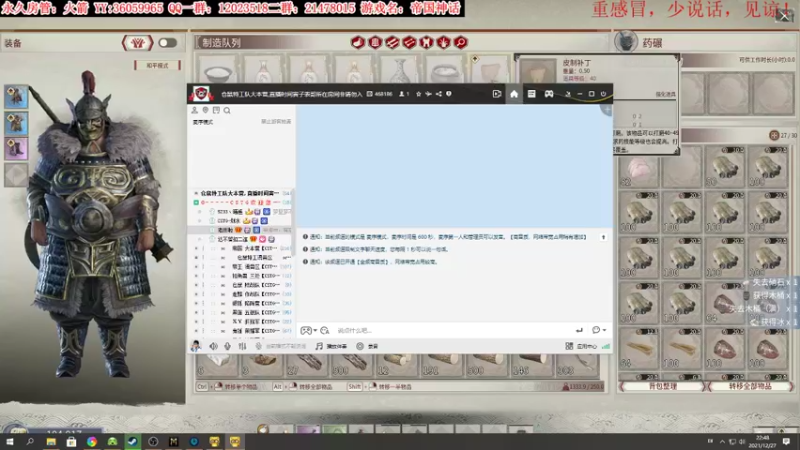The image size is (800, 450).
Task: Click the record button in YY bottom bar
Action: tap(367, 346)
